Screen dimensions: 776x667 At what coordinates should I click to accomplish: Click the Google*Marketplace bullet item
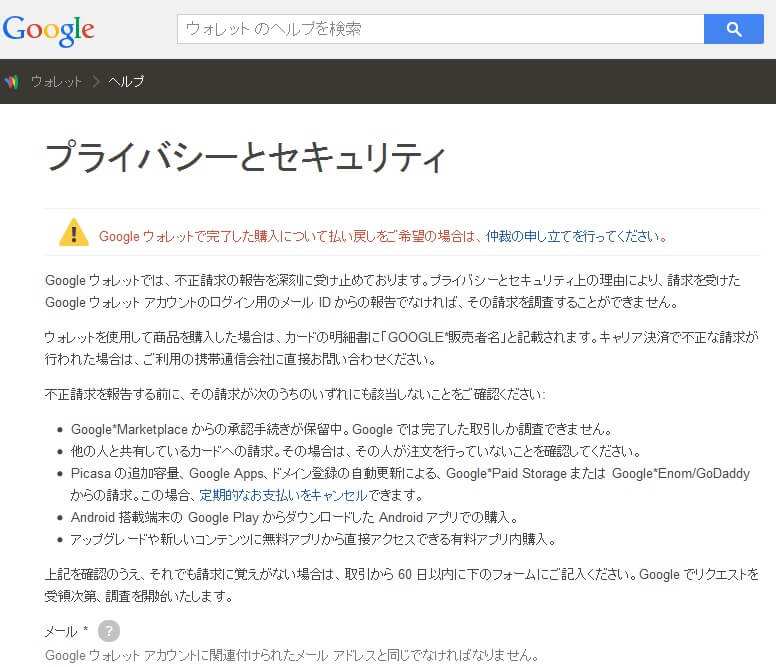point(342,429)
